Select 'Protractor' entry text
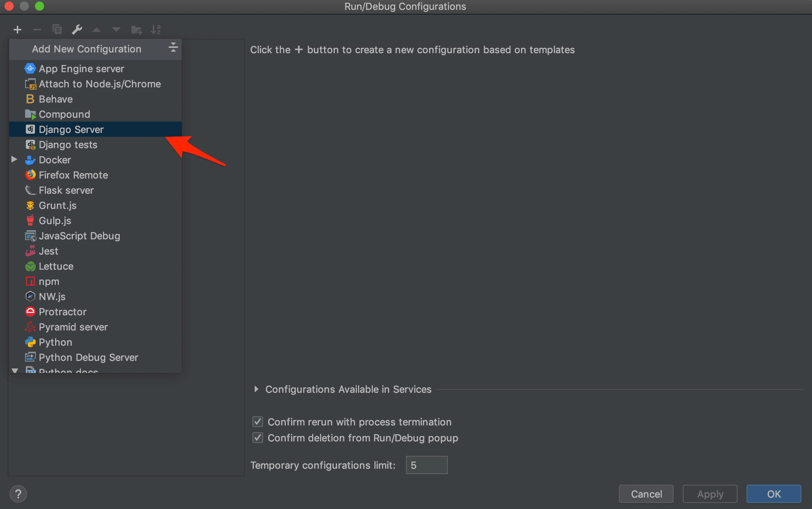 point(63,312)
